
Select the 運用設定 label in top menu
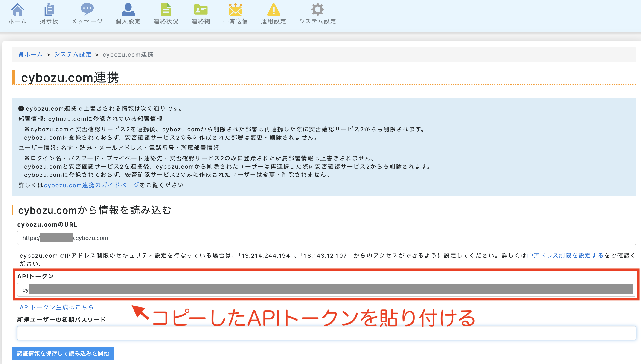coord(274,21)
